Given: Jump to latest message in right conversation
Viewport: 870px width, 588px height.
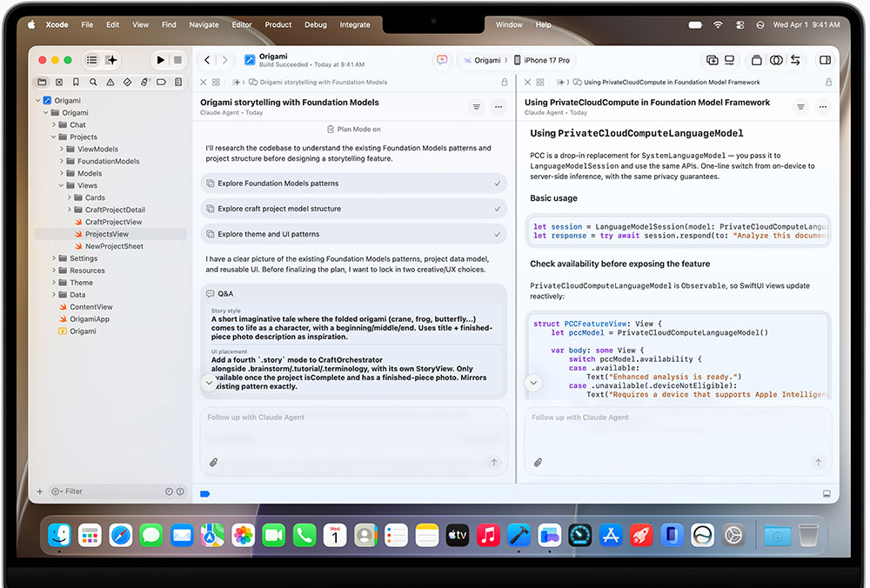Looking at the screenshot, I should [x=533, y=383].
